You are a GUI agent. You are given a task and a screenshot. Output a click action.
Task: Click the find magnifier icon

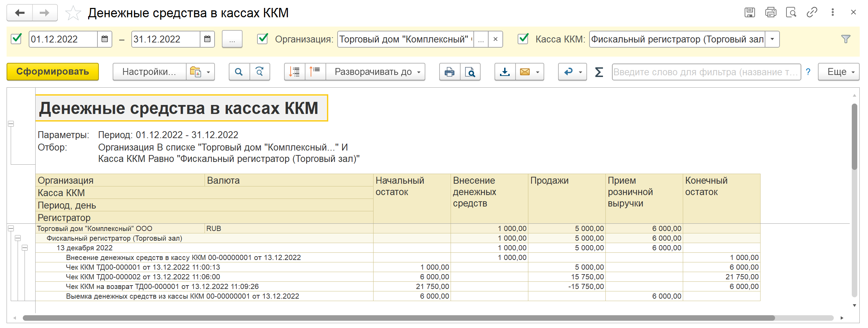(239, 72)
